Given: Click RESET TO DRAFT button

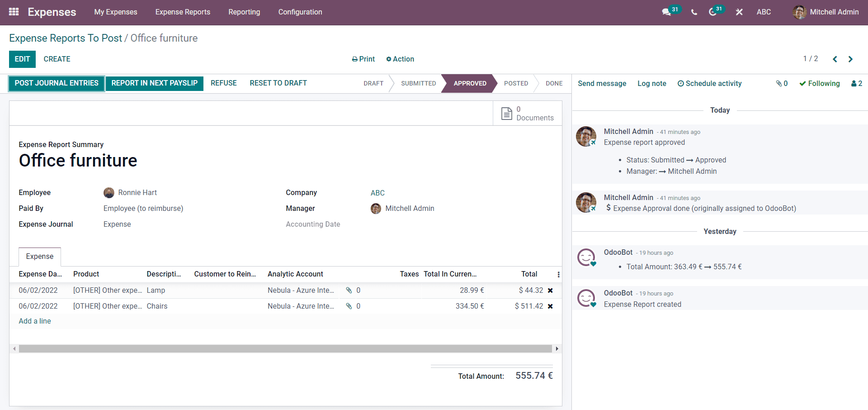Looking at the screenshot, I should tap(278, 83).
